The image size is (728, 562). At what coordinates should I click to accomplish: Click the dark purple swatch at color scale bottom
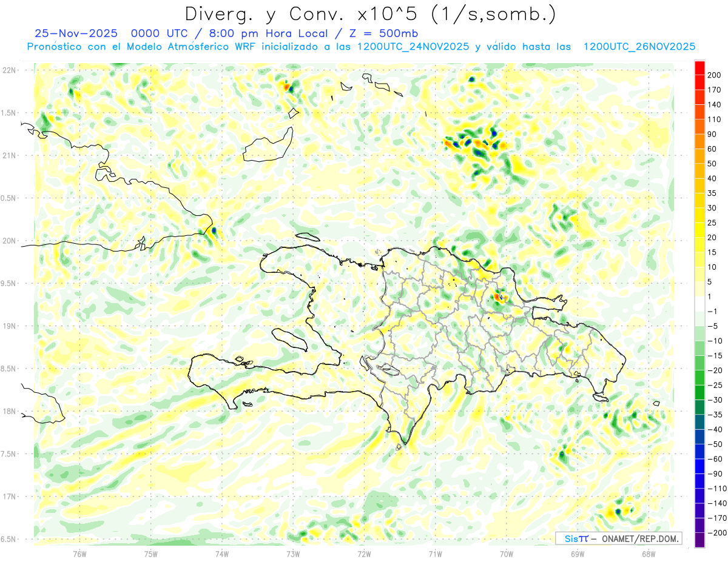point(699,540)
